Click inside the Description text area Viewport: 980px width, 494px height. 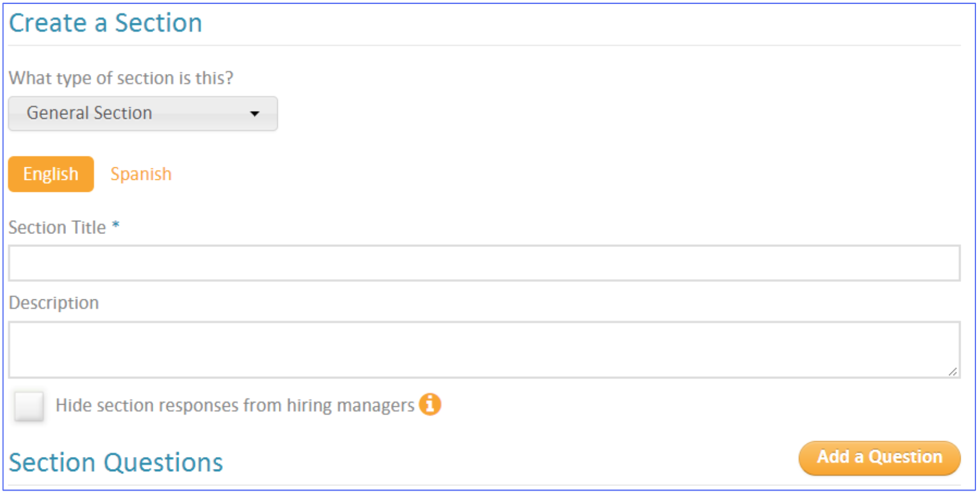[x=484, y=349]
